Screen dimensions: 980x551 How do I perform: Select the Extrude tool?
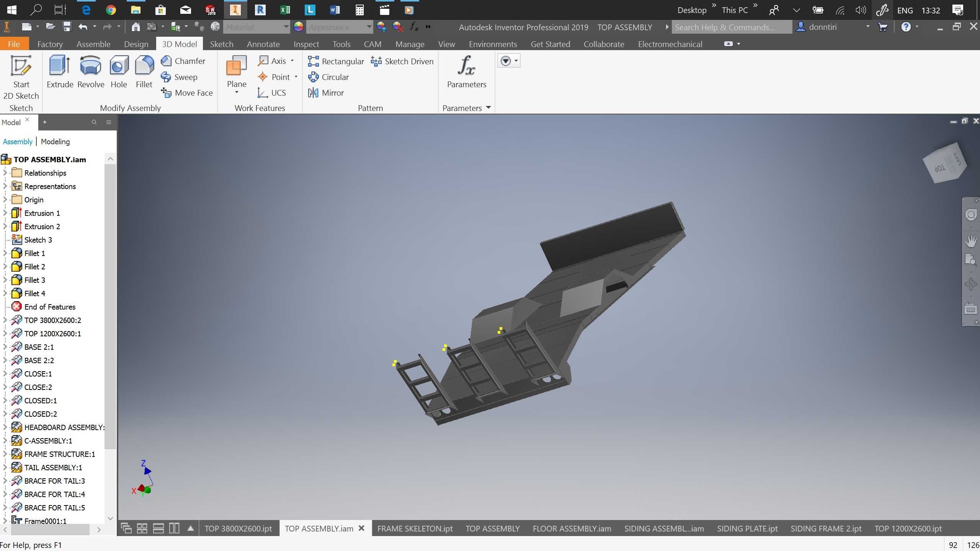pos(60,72)
